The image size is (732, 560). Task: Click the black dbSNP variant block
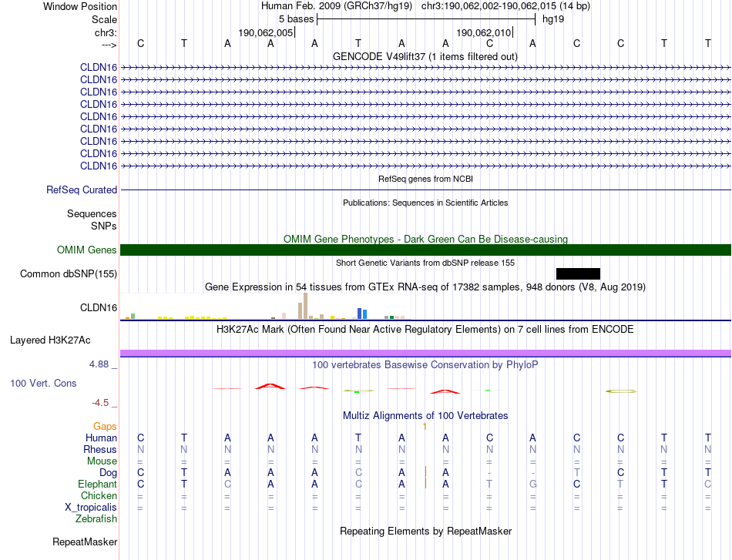(578, 274)
